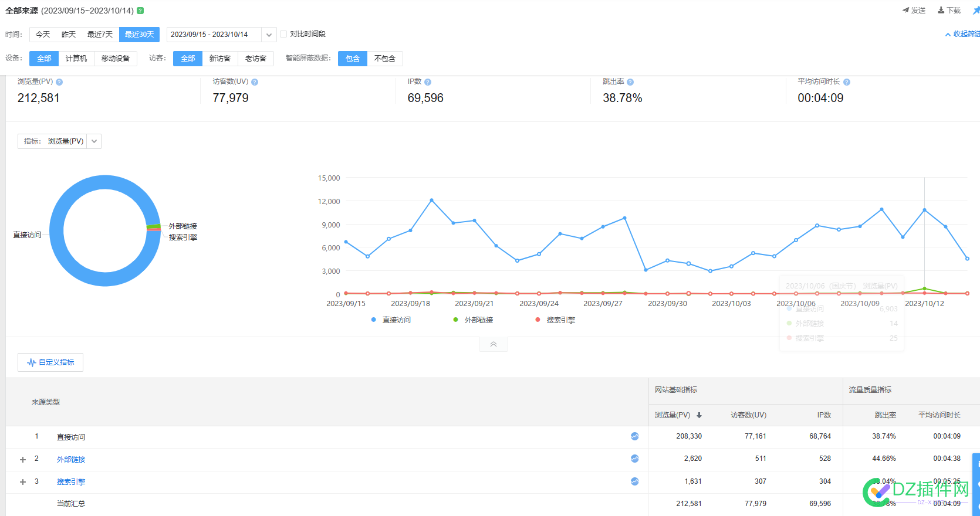Select 今天 time tab
Image resolution: width=980 pixels, height=516 pixels.
click(x=43, y=35)
